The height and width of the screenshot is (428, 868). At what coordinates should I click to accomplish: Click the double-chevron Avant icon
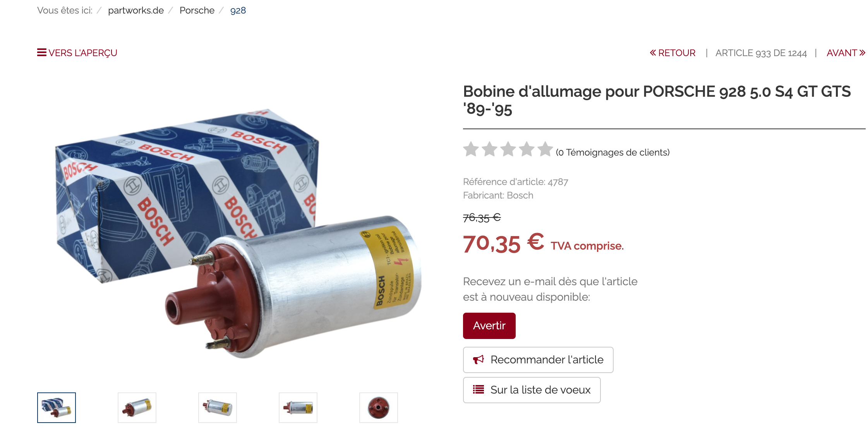[862, 53]
